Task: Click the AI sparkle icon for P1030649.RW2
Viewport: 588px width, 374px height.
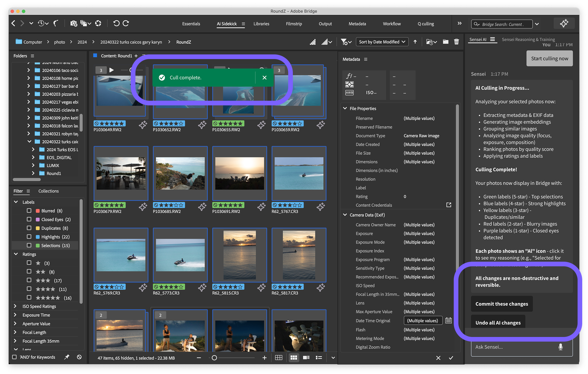Action: pos(143,125)
